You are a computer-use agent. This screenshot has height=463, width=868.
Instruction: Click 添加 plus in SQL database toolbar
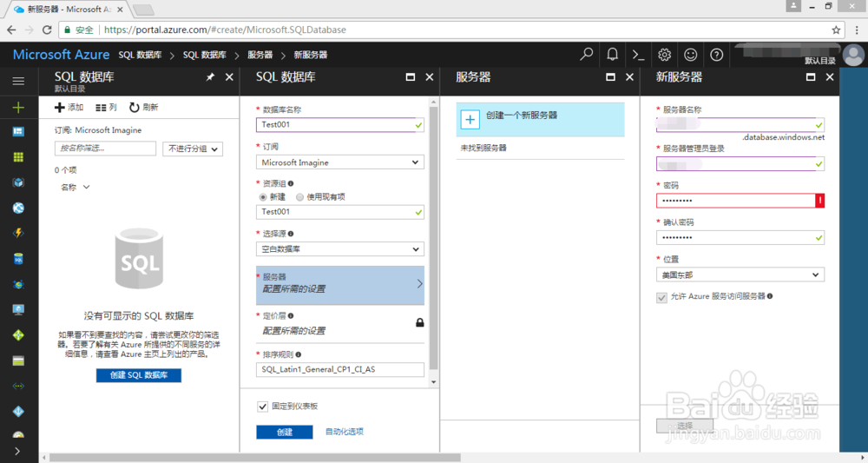tap(69, 107)
